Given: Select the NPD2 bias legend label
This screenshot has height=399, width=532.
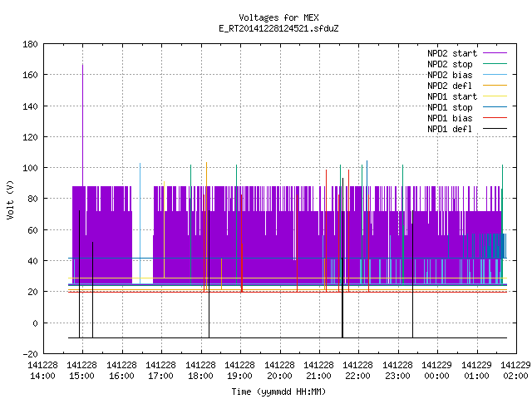Looking at the screenshot, I should (450, 75).
